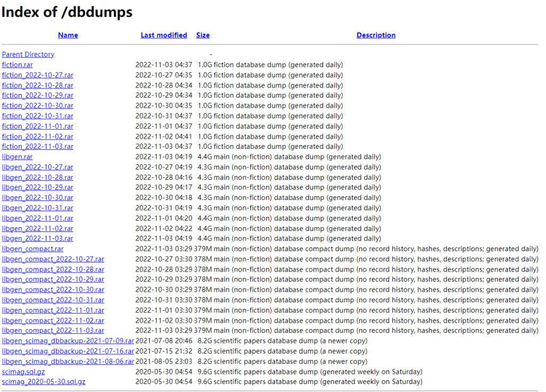Click the date '2022-11-02 04:41'
The height and width of the screenshot is (392, 546).
pyautogui.click(x=164, y=137)
